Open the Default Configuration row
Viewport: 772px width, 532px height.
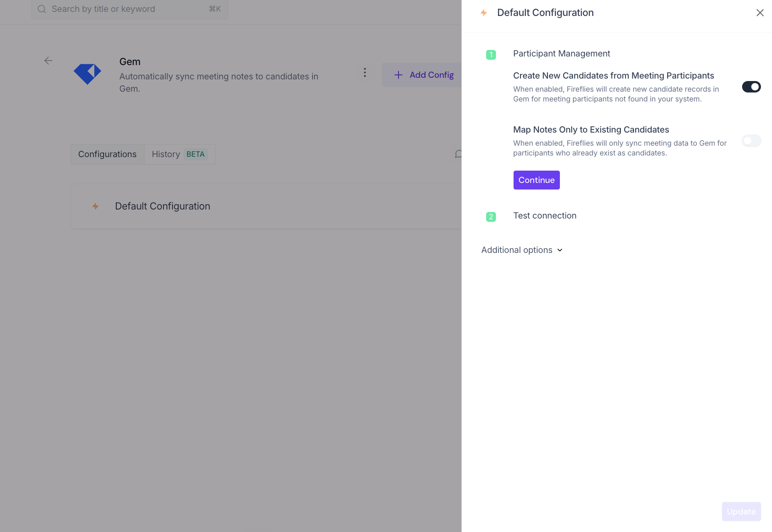(x=266, y=206)
